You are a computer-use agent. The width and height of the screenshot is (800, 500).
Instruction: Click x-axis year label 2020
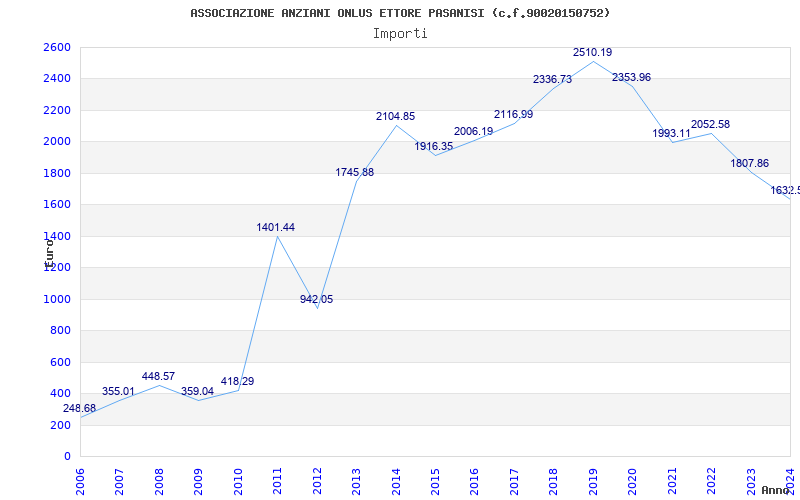633,481
